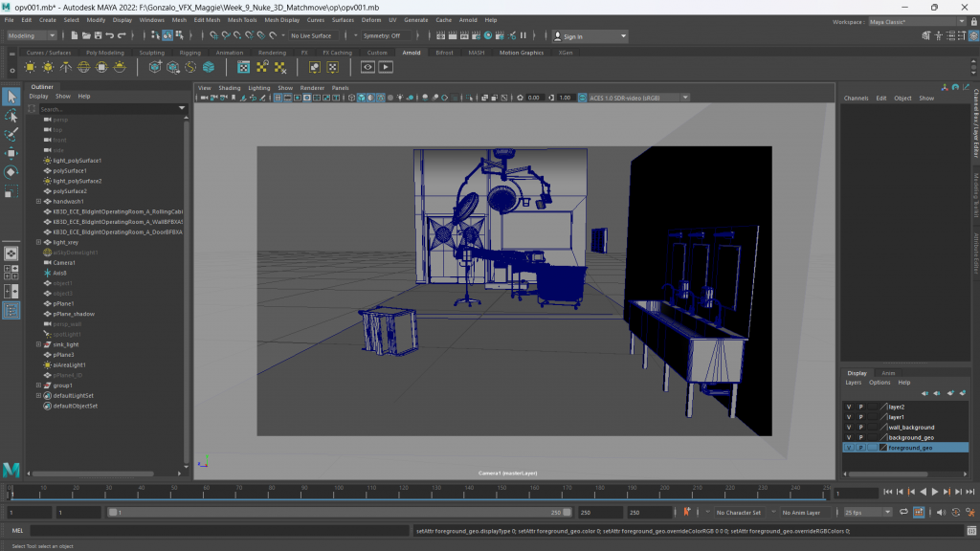The width and height of the screenshot is (980, 551).
Task: Toggle playback of layer1
Action: pyautogui.click(x=860, y=417)
